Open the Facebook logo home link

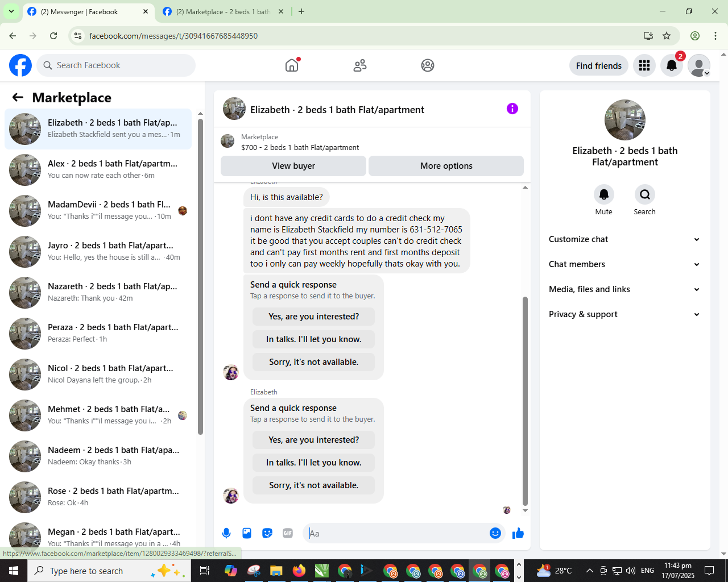coord(20,65)
